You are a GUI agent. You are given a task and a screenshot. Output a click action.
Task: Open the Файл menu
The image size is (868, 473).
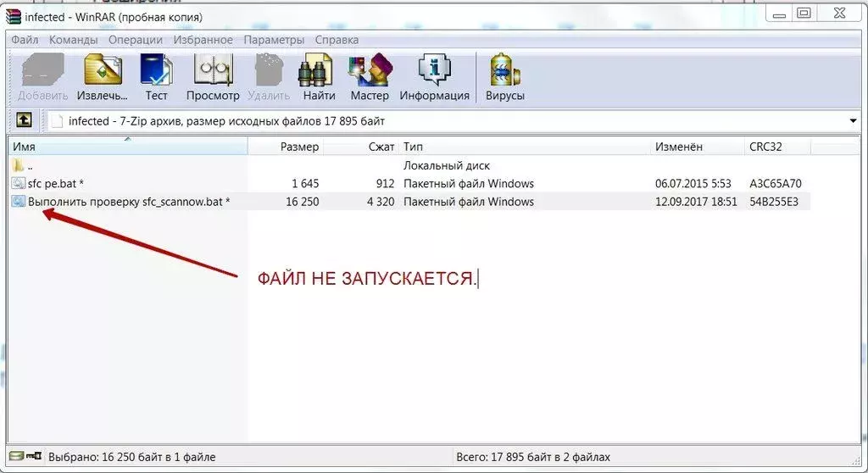tap(25, 40)
